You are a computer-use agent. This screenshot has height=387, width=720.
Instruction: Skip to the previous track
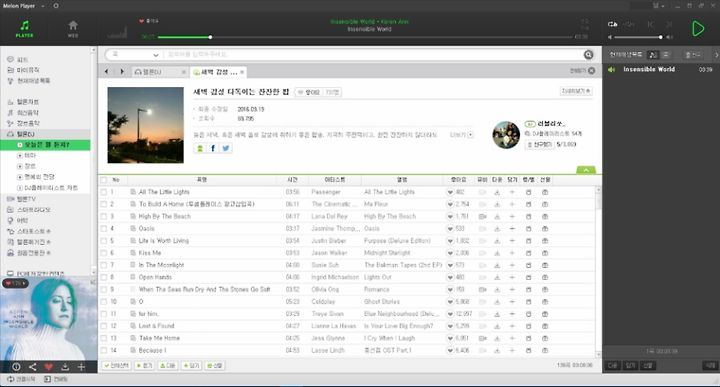click(650, 24)
